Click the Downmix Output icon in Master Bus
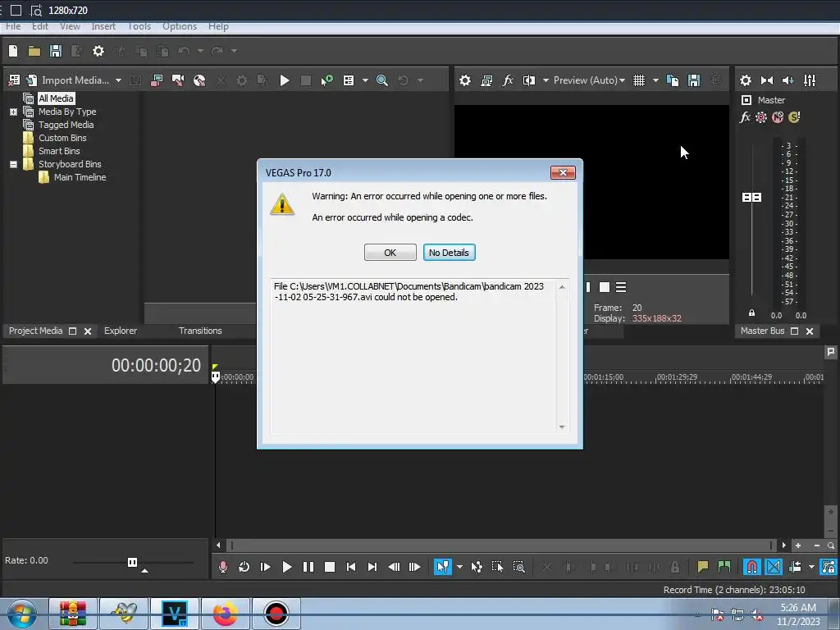Viewport: 840px width, 630px height. pos(767,80)
